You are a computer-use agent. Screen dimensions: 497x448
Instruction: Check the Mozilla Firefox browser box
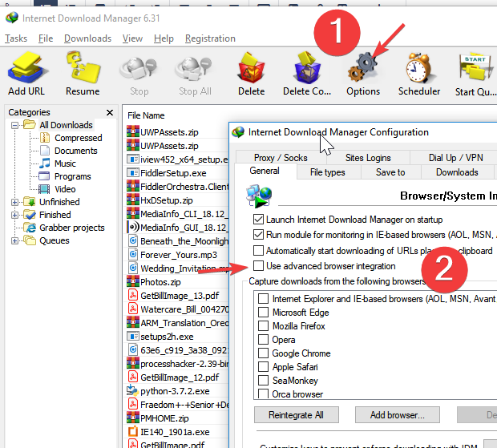point(263,325)
